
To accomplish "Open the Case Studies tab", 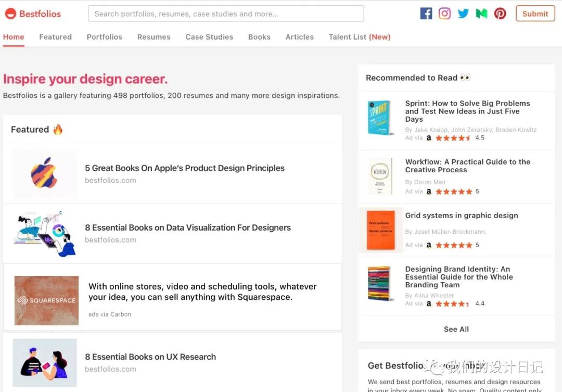I will pos(209,37).
